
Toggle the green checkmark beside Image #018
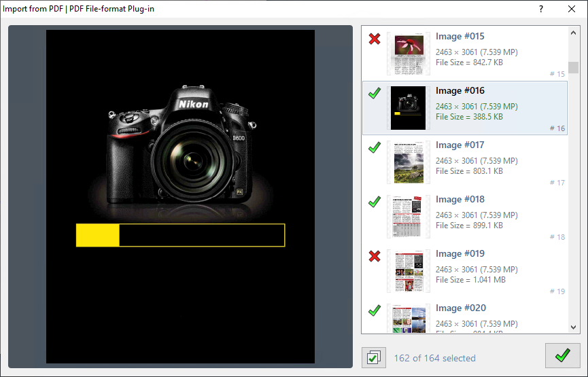point(374,202)
